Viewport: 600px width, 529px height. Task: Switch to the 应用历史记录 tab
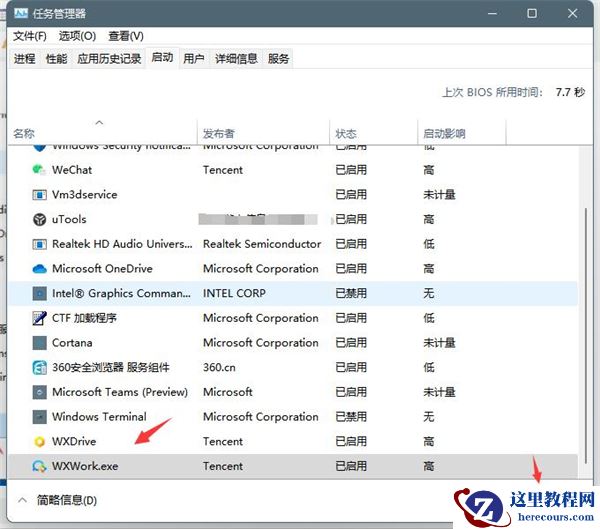click(109, 59)
